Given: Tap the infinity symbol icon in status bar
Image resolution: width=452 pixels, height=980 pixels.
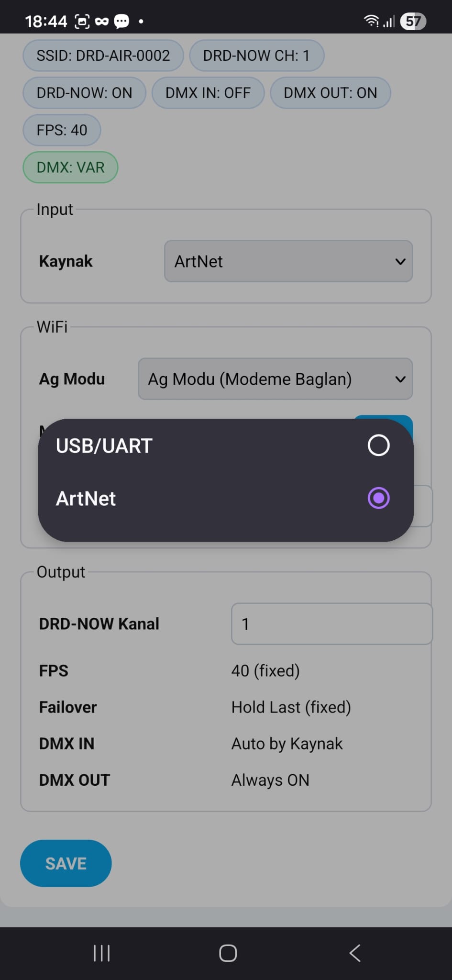Looking at the screenshot, I should (102, 21).
